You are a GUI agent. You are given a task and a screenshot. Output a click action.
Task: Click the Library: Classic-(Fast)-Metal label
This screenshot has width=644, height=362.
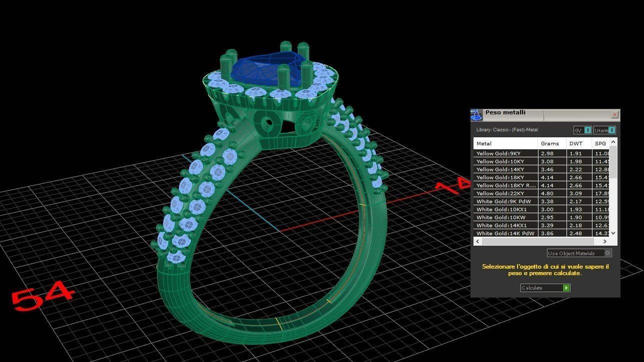507,130
